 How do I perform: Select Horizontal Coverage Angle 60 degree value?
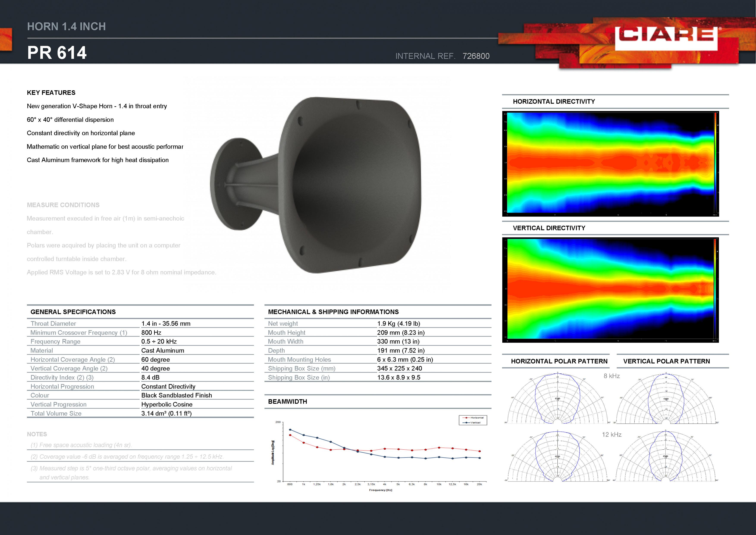(155, 360)
